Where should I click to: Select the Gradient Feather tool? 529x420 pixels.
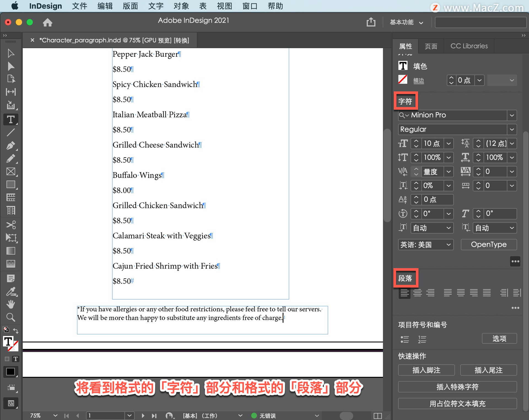11,264
